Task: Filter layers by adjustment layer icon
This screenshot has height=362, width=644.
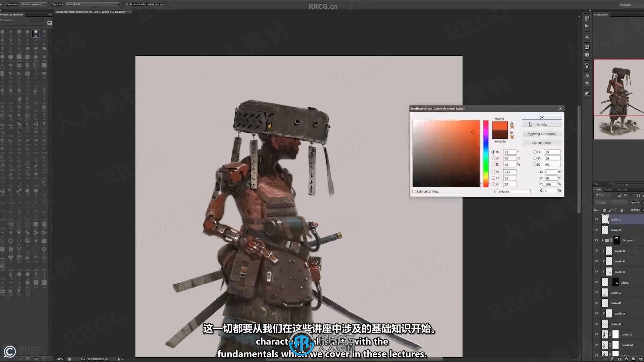Action: 626,195
